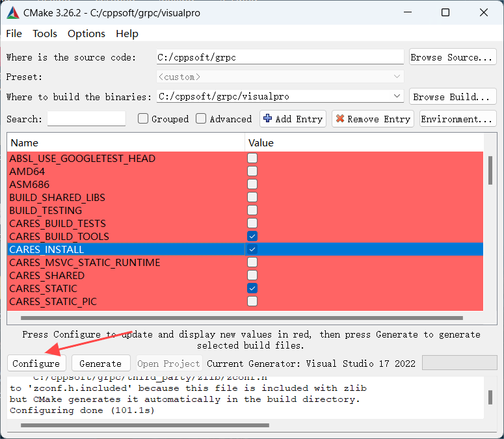Open the File menu

click(14, 33)
